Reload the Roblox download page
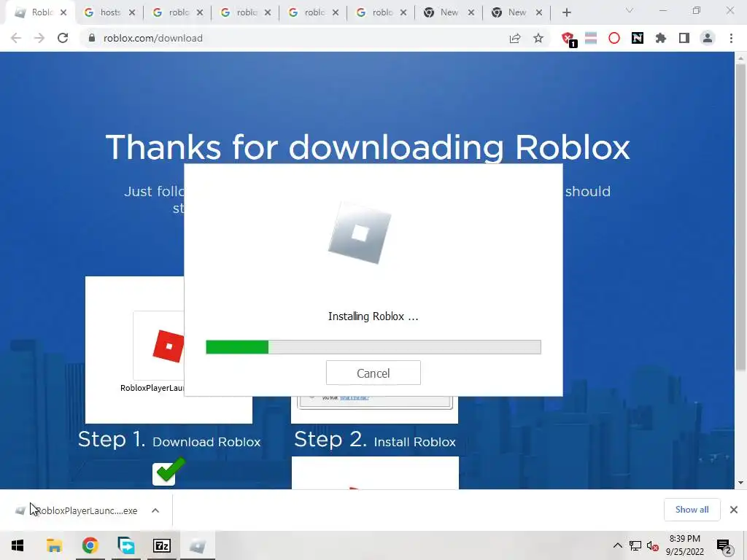The height and width of the screenshot is (560, 747). click(x=63, y=38)
